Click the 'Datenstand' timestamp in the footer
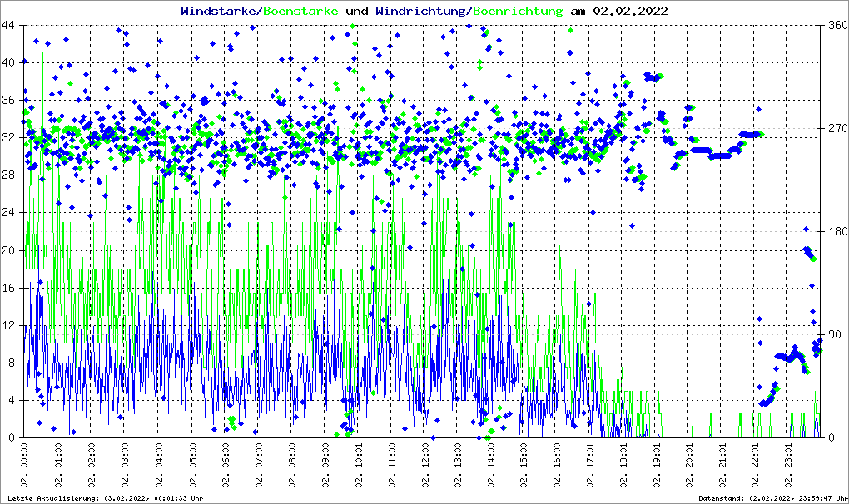849x504 pixels. click(770, 498)
